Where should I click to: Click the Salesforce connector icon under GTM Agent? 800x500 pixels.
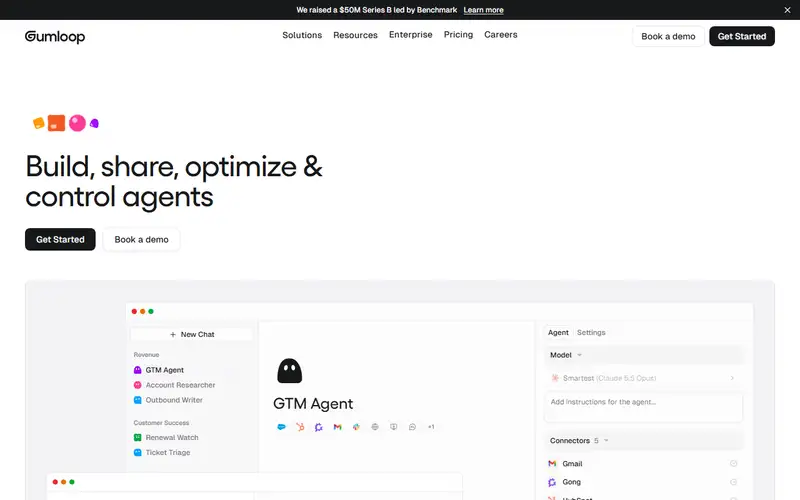click(281, 427)
